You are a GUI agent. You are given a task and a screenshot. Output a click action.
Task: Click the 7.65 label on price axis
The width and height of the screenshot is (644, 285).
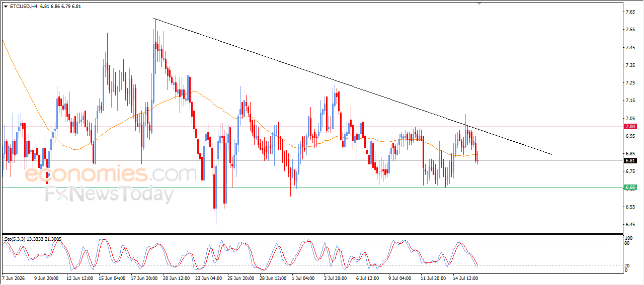[629, 12]
